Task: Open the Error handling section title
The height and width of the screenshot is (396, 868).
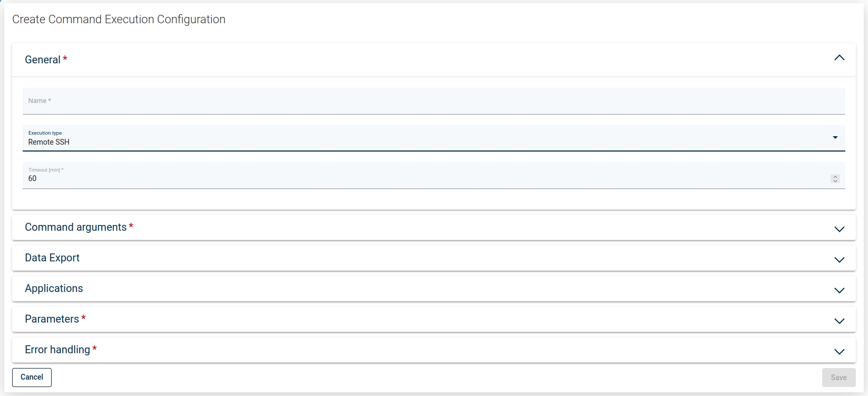Action: click(57, 350)
